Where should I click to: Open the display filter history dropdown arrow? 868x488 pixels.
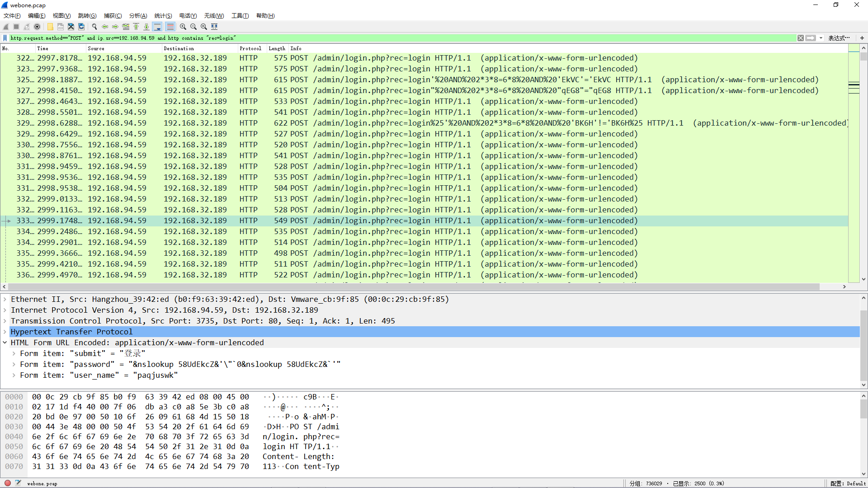pyautogui.click(x=821, y=38)
